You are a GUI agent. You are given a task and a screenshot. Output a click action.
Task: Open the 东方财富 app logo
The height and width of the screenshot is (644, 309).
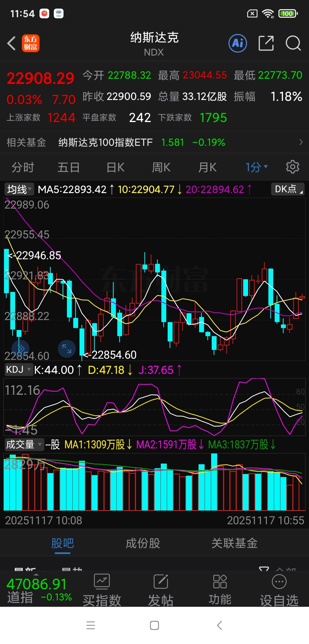[x=31, y=43]
